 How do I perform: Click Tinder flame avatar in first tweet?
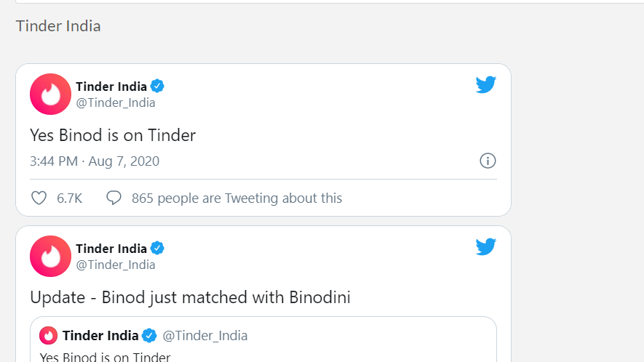(50, 94)
